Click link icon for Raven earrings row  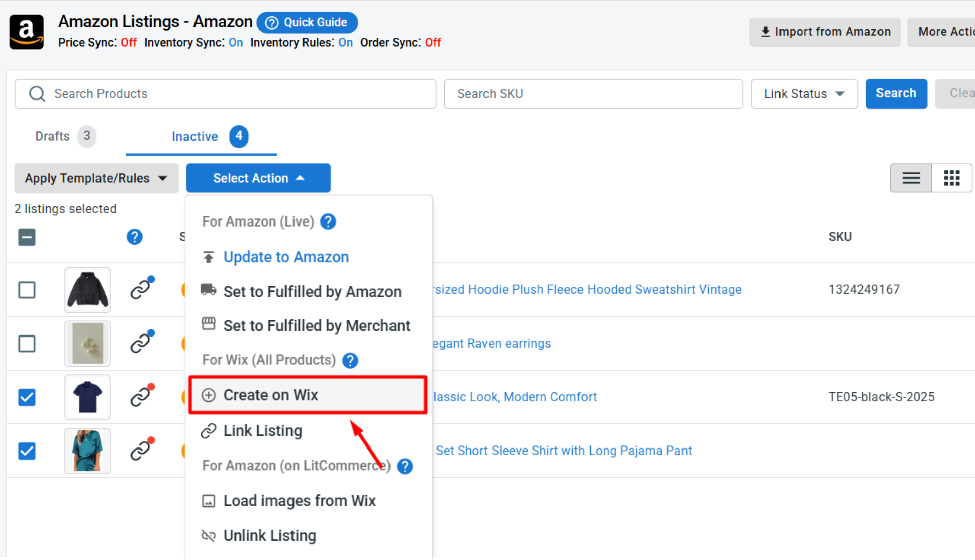pos(142,342)
